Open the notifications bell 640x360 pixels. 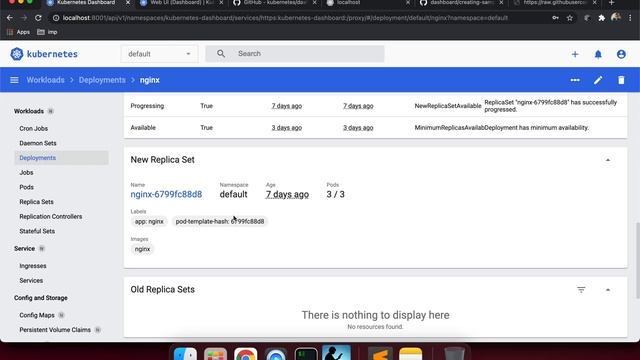tap(598, 54)
